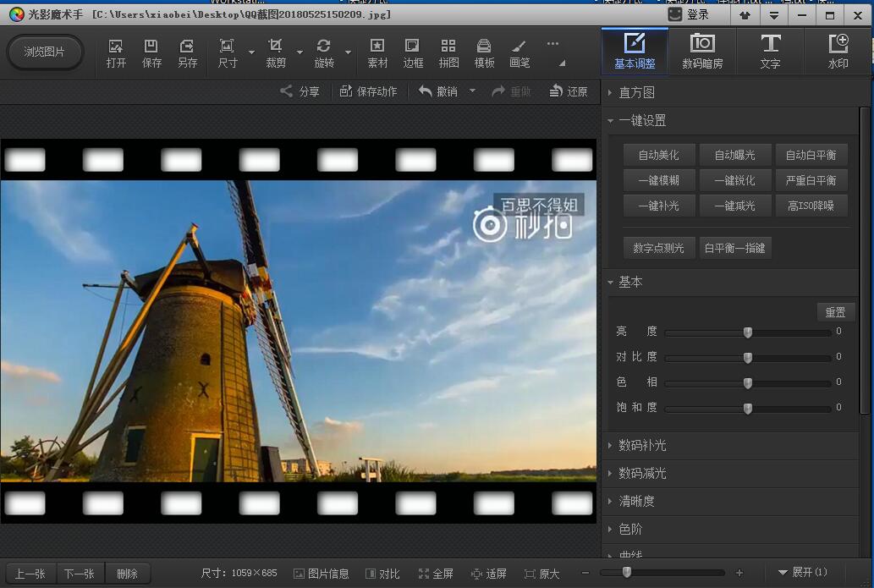Click the Browse Images (浏览图片) button

45,52
